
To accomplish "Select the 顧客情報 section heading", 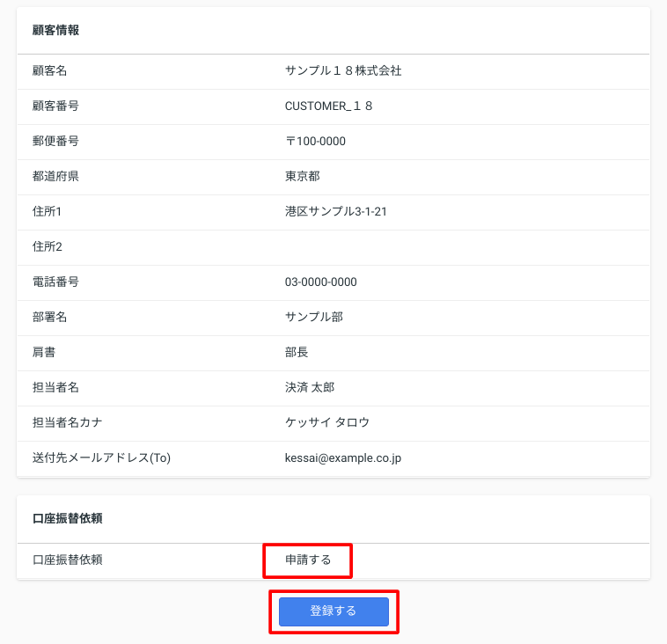I will point(55,30).
